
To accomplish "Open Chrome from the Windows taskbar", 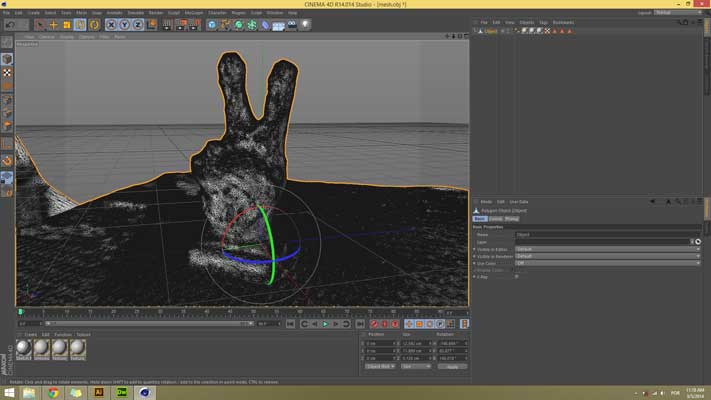I will tap(53, 392).
